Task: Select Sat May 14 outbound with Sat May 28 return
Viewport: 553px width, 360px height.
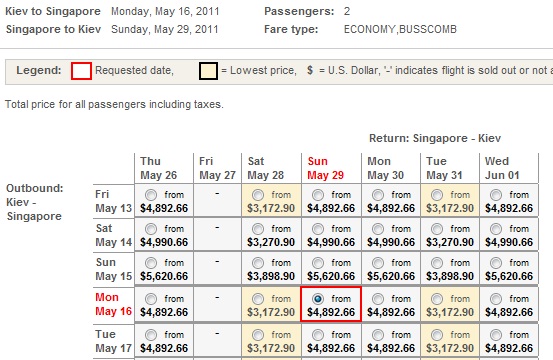Action: [258, 229]
